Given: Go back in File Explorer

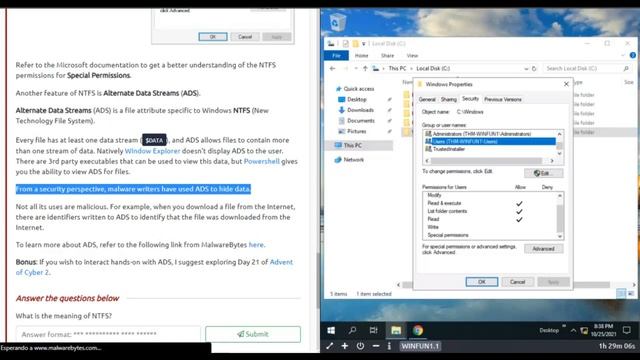Looking at the screenshot, I should click(332, 69).
